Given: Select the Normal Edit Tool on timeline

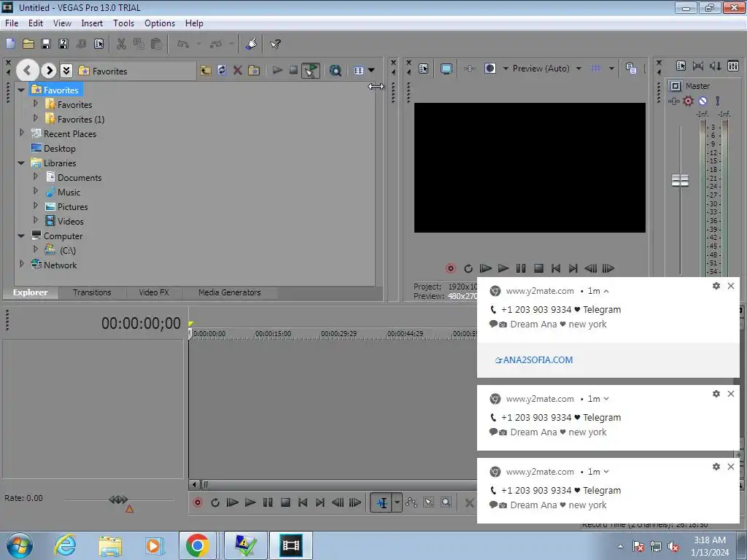Looking at the screenshot, I should click(x=382, y=502).
